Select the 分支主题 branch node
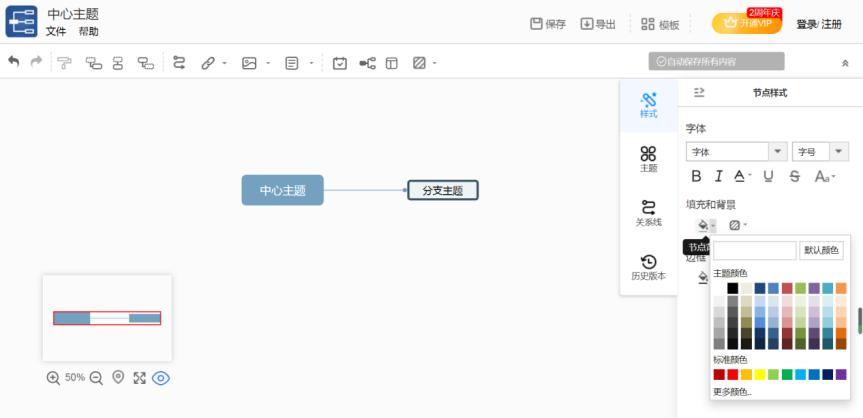 pyautogui.click(x=443, y=191)
